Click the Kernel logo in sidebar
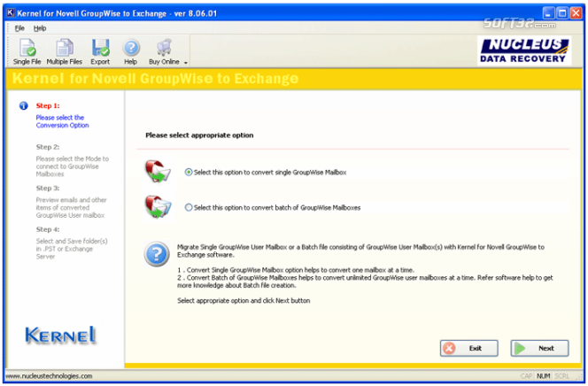The height and width of the screenshot is (386, 588). (60, 335)
